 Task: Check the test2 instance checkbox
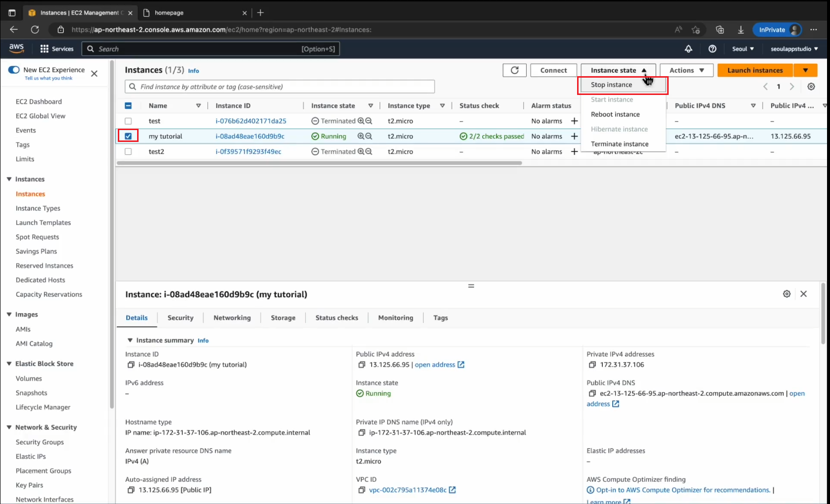coord(128,151)
